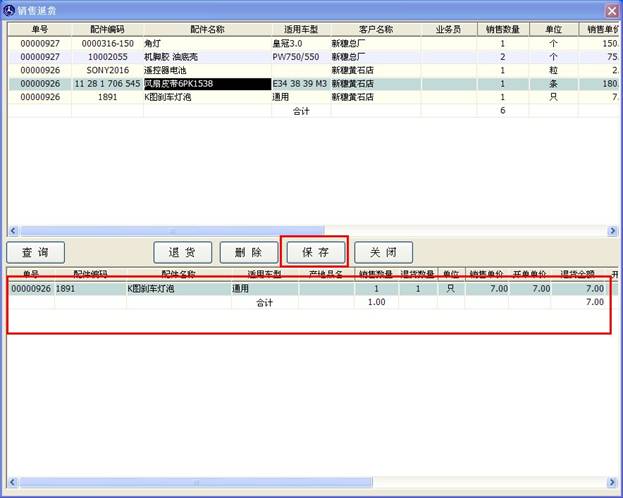Click the 保存 (Save) button
Viewport: 623px width, 498px height.
(315, 252)
